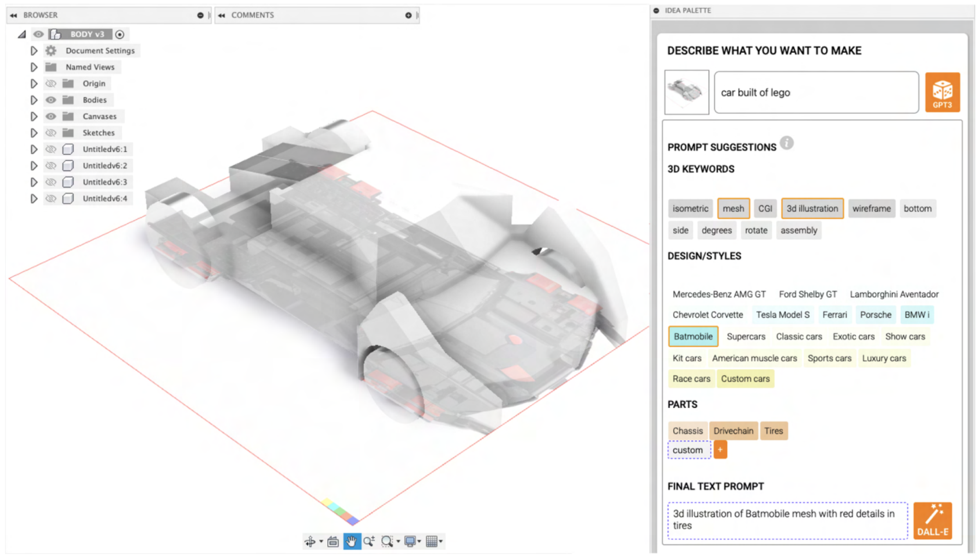Viewport: 980px width, 560px height.
Task: Show the hidden Untitledv6:4 component
Action: [x=51, y=198]
